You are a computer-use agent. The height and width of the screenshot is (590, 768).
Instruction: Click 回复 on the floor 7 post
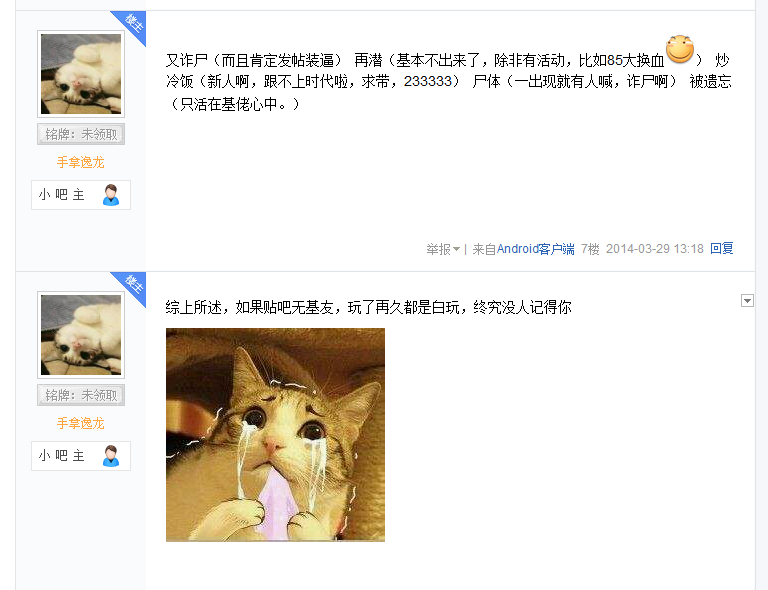[x=721, y=249]
